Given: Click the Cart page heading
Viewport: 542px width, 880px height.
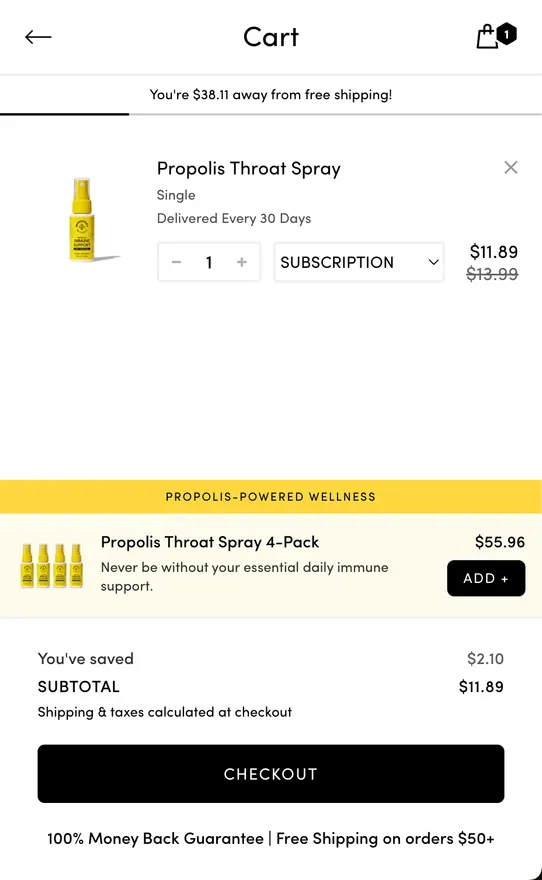Looking at the screenshot, I should 271,37.
